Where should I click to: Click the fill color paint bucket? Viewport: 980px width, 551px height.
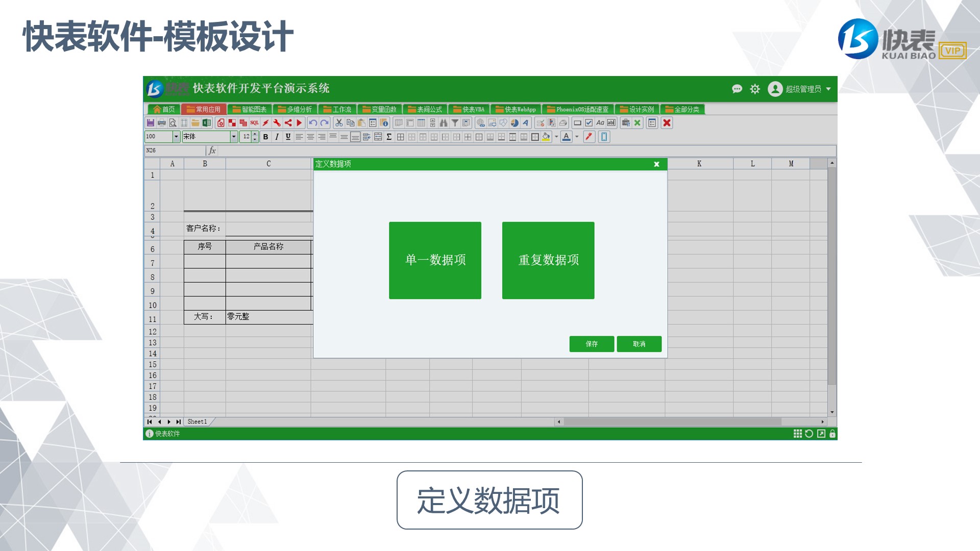click(546, 137)
